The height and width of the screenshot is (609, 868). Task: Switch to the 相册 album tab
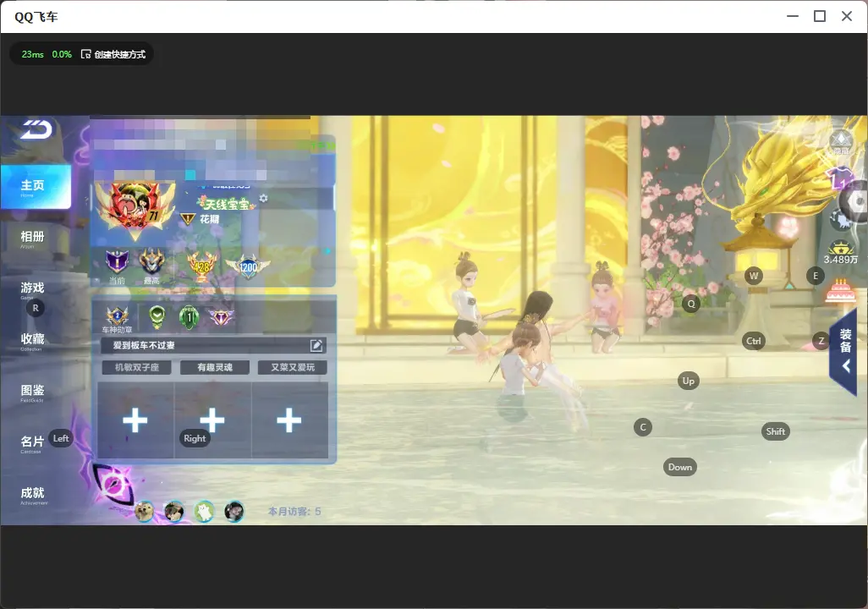coord(32,238)
